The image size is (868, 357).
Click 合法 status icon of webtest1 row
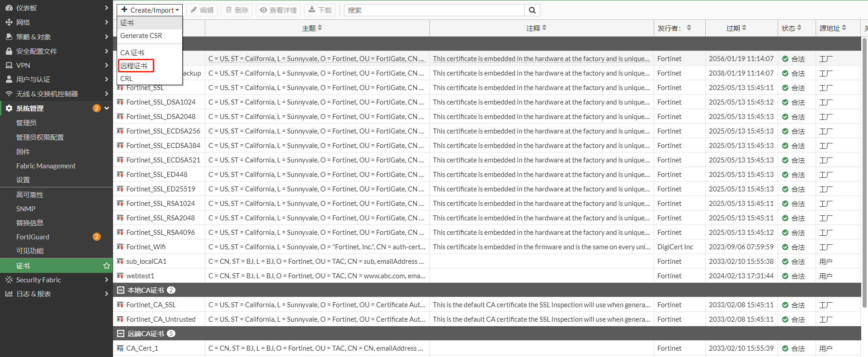pos(785,276)
